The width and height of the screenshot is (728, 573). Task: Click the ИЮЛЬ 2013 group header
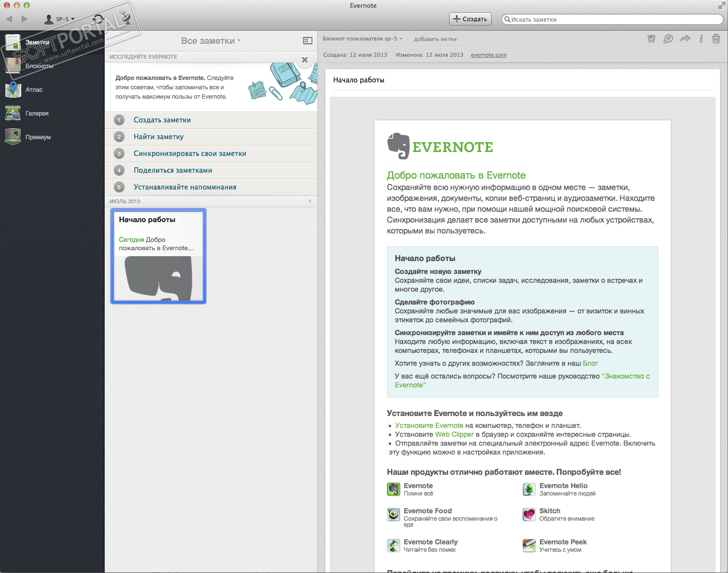coord(211,201)
